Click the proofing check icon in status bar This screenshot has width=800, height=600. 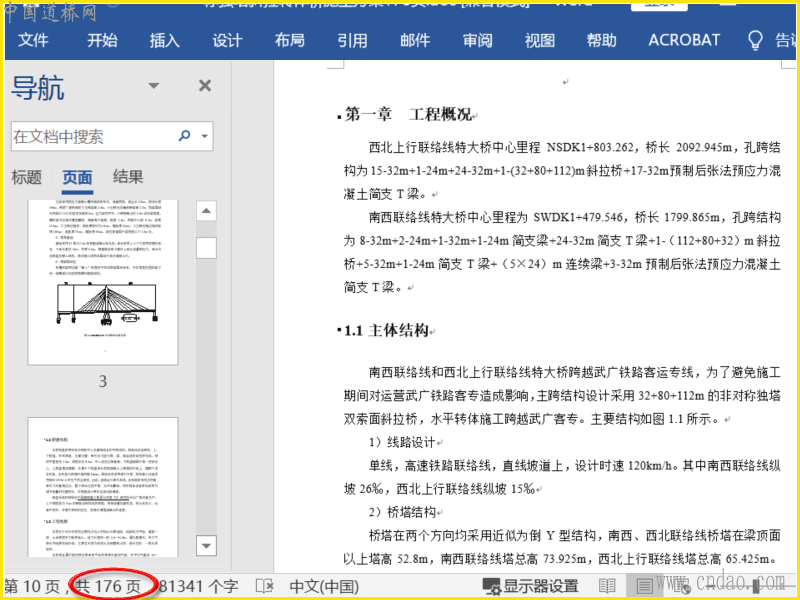264,586
